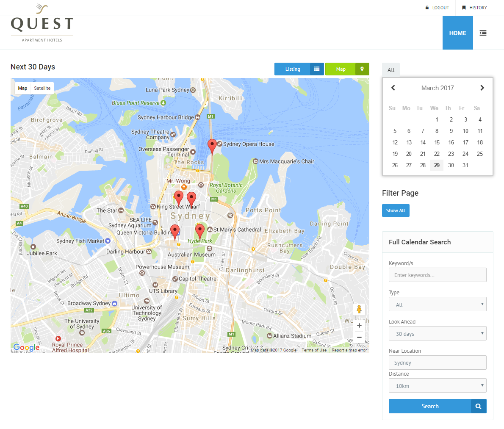This screenshot has width=504, height=429.
Task: Click the History link
Action: [474, 8]
